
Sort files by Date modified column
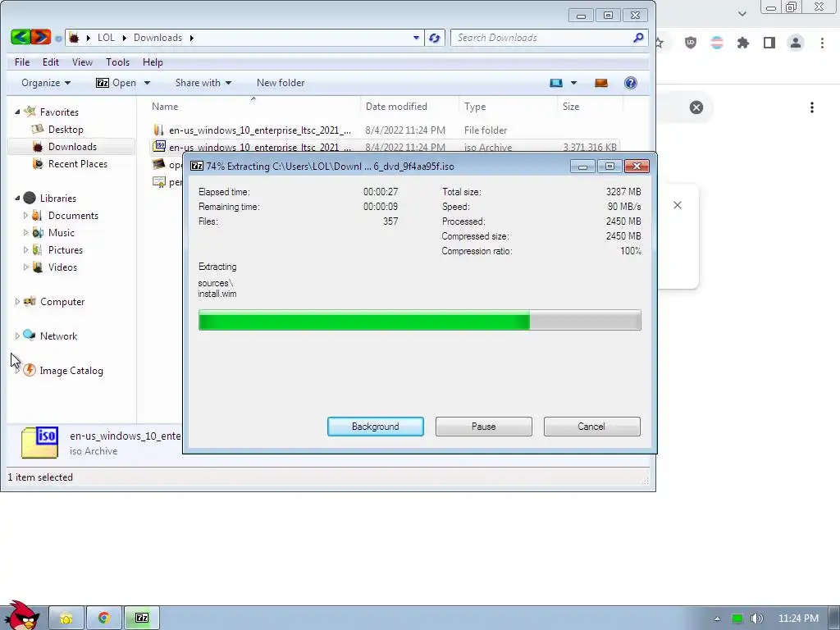coord(410,106)
